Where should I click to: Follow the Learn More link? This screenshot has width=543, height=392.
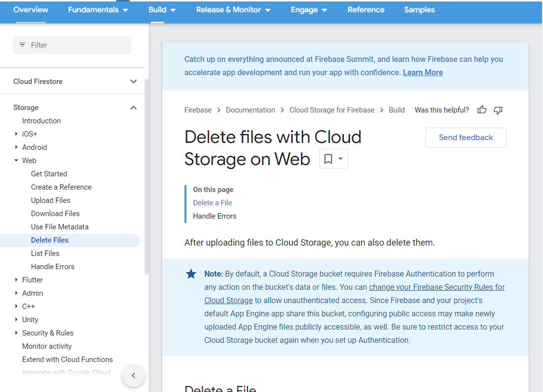[x=423, y=73]
